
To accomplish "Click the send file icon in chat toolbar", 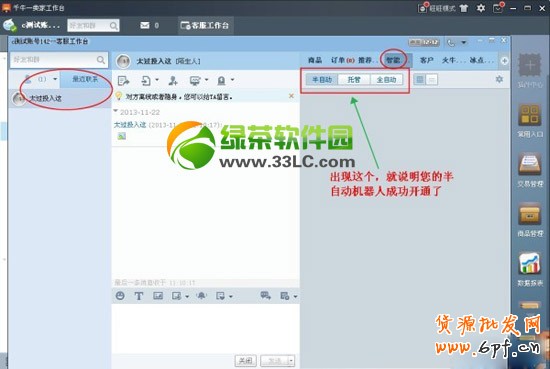I will (x=146, y=81).
